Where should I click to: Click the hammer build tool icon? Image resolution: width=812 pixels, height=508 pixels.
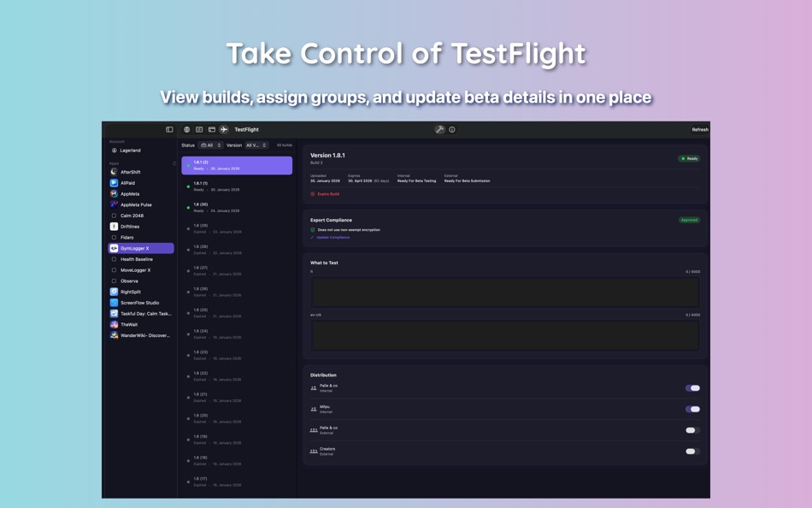coord(439,130)
